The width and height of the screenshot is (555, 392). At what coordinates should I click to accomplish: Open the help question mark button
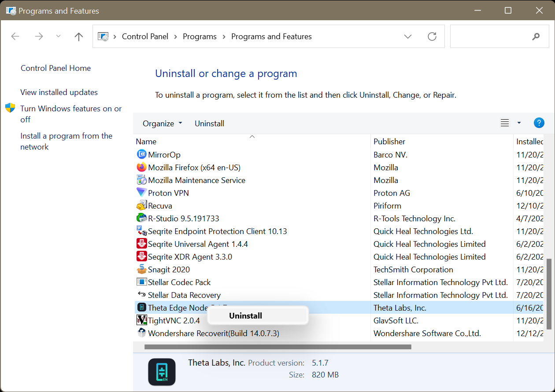539,123
